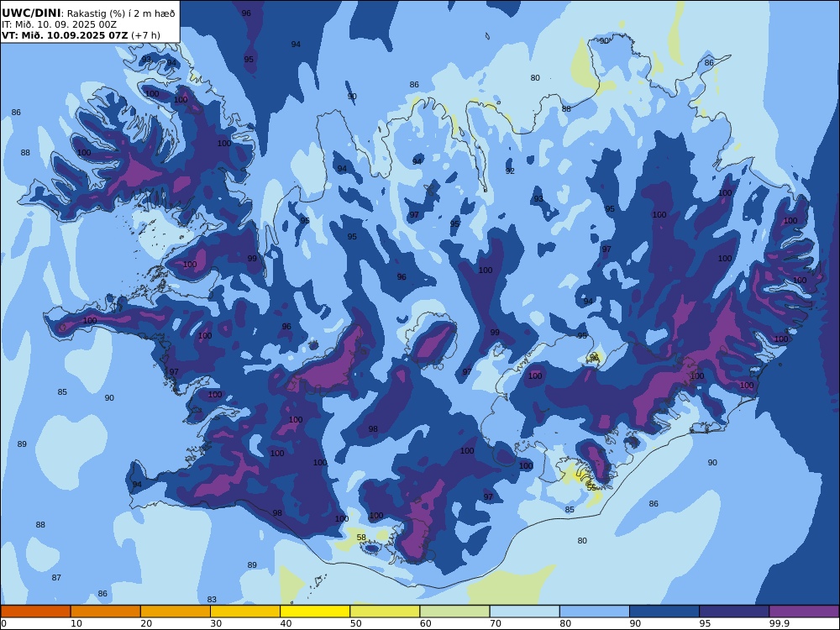Viewport: 840px width, 630px height.
Task: Click the '10' legend tick label
Action: [x=76, y=623]
